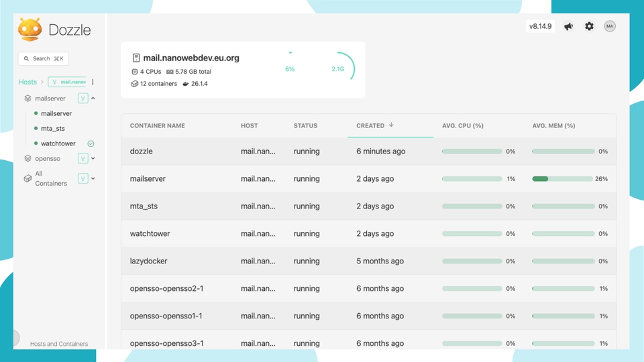Open the dozzle container row
Image resolution: width=644 pixels, height=362 pixels.
click(369, 151)
